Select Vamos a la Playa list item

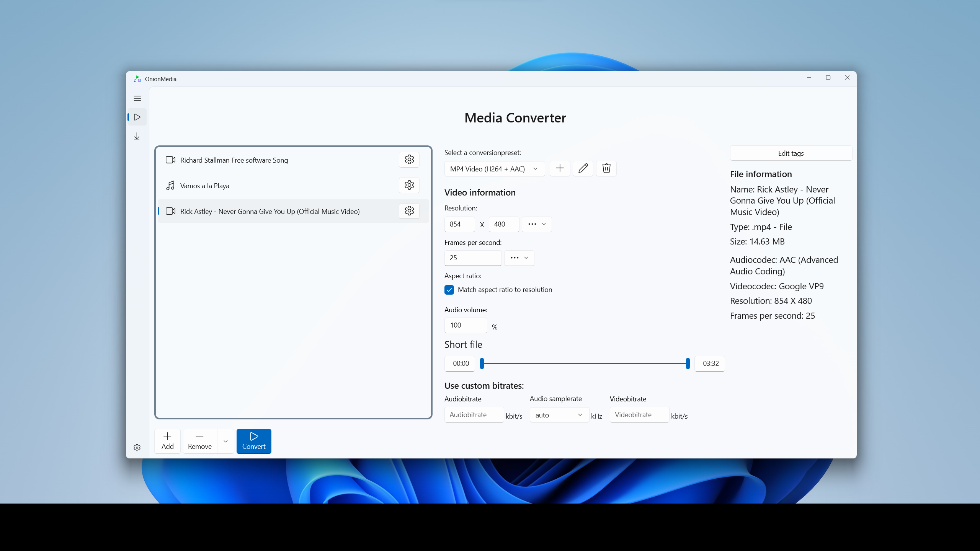coord(293,186)
